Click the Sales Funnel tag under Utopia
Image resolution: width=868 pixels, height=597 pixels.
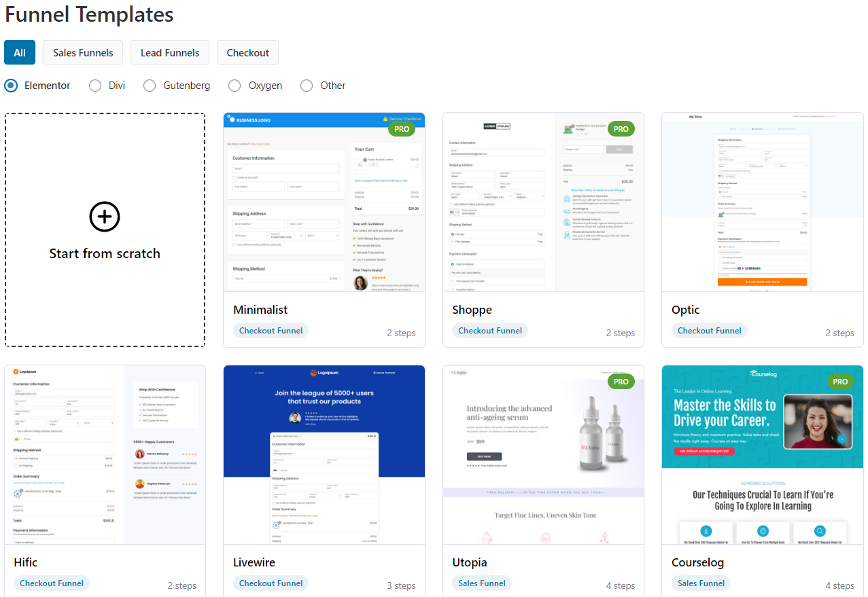click(482, 583)
